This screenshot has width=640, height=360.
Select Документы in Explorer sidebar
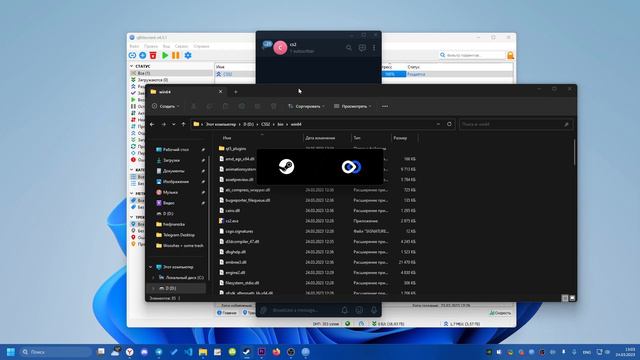173,171
